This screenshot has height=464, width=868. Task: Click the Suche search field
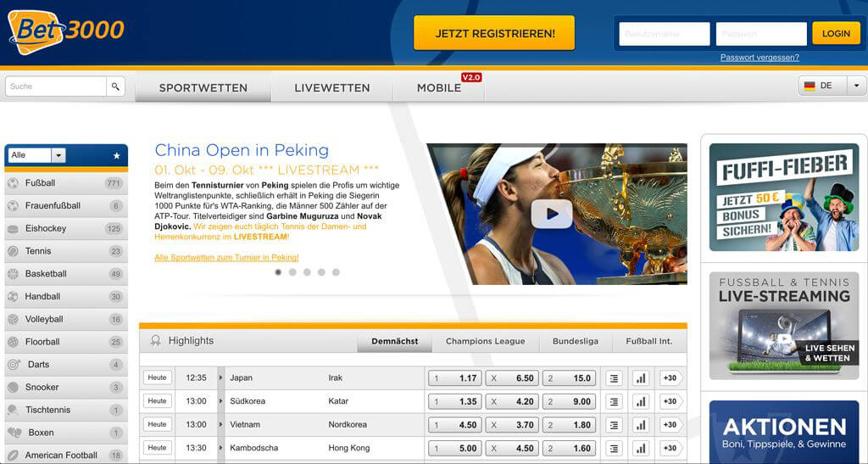[56, 87]
